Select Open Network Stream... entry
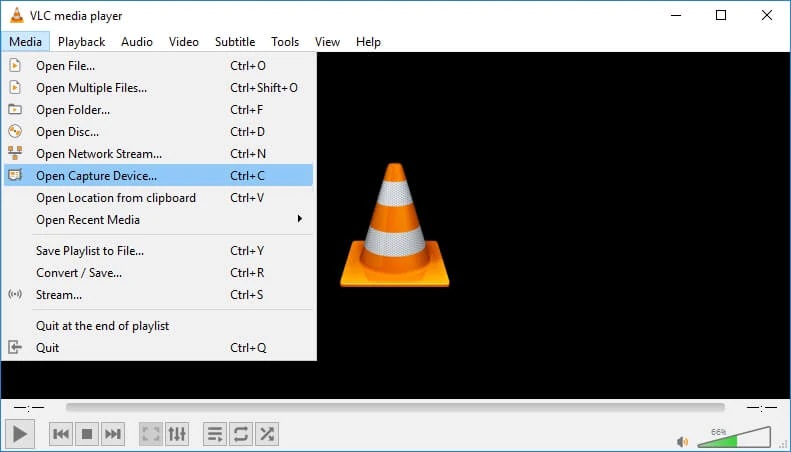Image resolution: width=791 pixels, height=452 pixels. (158, 153)
